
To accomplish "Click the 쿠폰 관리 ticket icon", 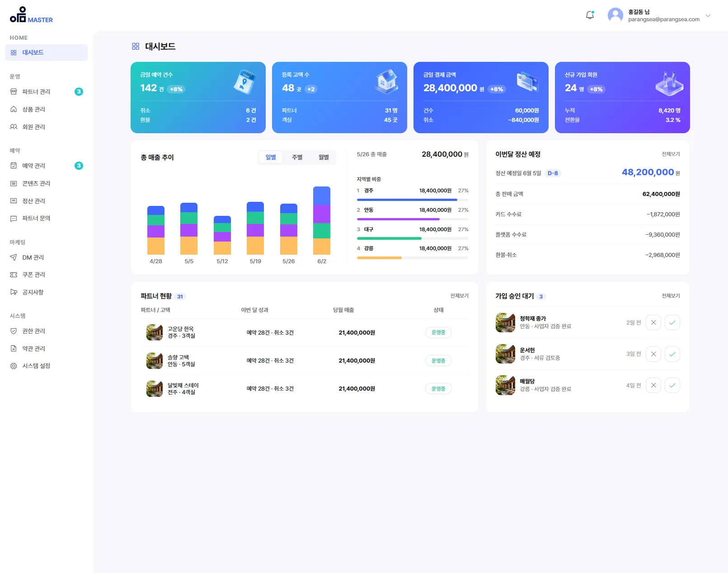I will [x=14, y=275].
